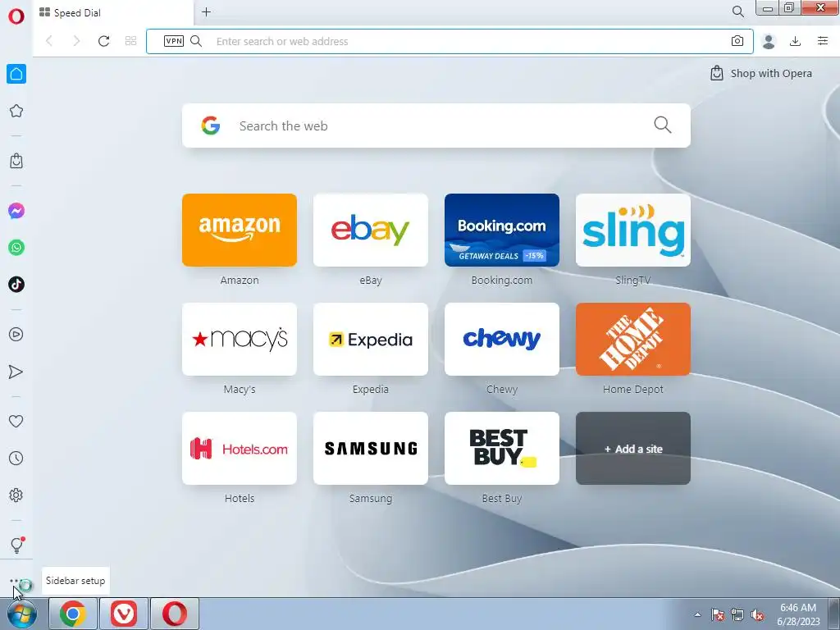Open the Best Buy speed dial tile

click(x=502, y=449)
